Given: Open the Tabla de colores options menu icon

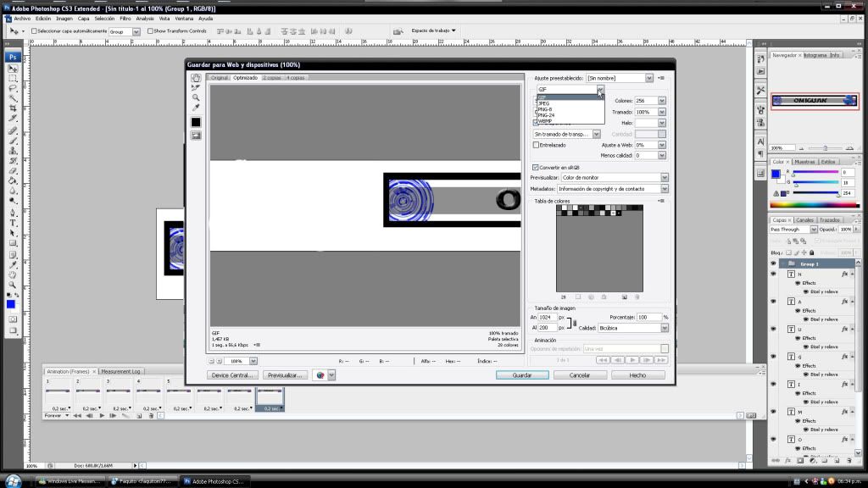Looking at the screenshot, I should pos(661,201).
